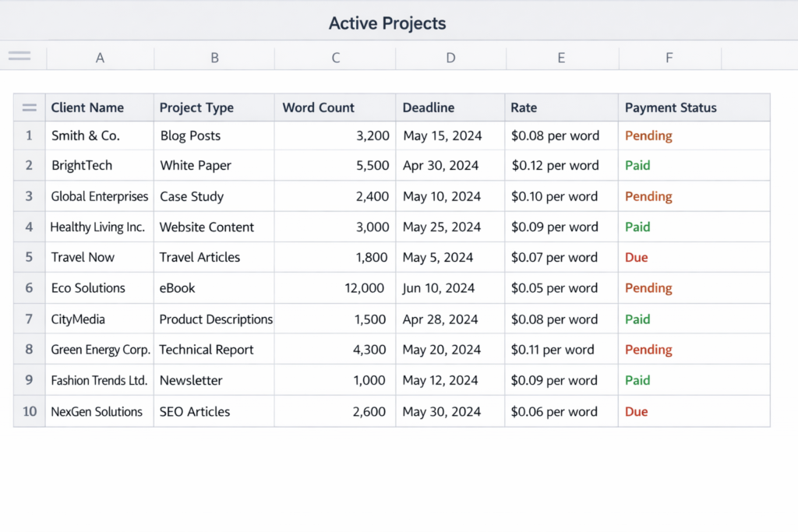Click the $0.12 per word rate cell
The width and height of the screenshot is (798, 532).
point(555,165)
